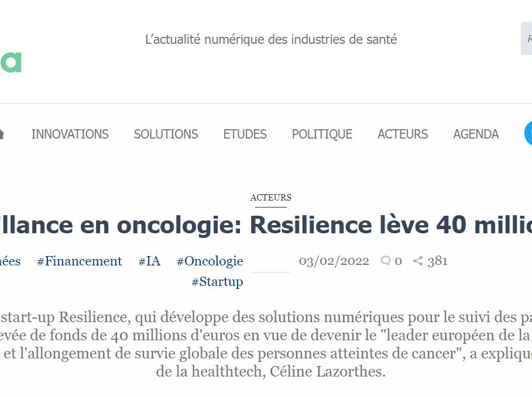This screenshot has width=532, height=397.
Task: Open the #Financement hashtag link
Action: click(x=80, y=261)
